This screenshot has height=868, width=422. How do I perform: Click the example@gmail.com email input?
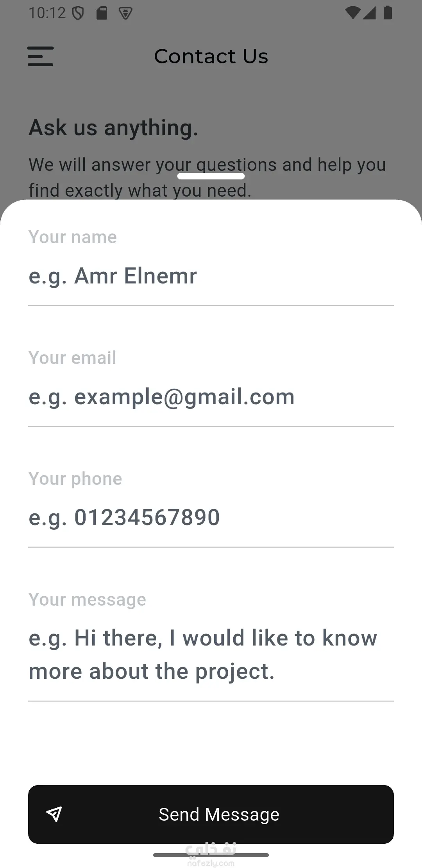tap(211, 397)
